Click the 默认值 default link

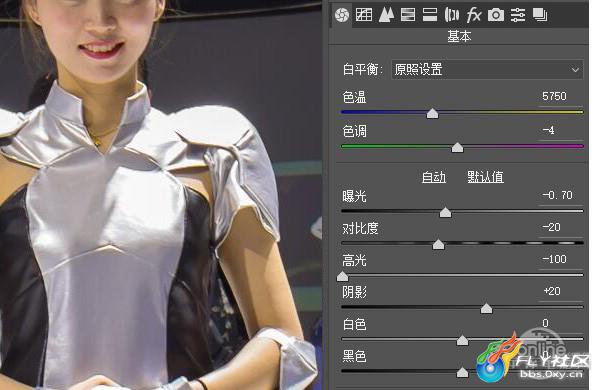tap(485, 177)
